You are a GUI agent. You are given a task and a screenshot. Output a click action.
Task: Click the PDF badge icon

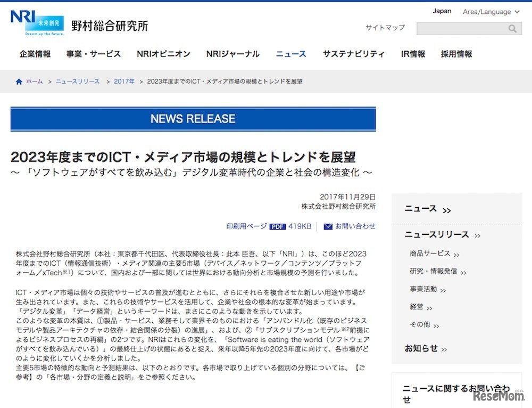tap(278, 226)
